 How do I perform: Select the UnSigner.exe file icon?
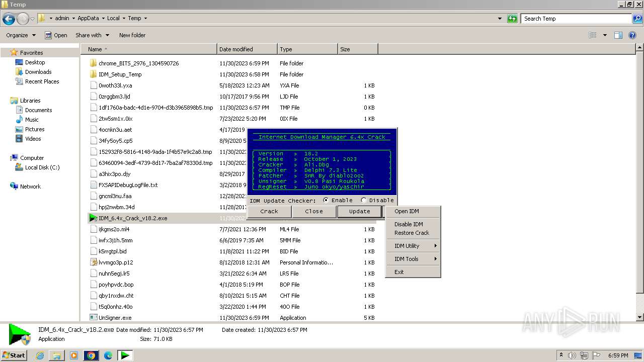point(93,318)
